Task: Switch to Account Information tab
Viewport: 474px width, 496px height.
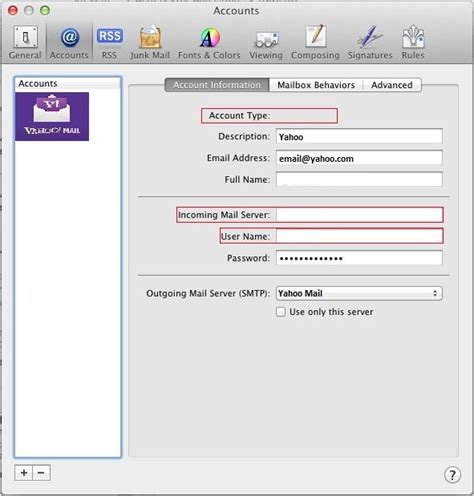Action: point(217,85)
